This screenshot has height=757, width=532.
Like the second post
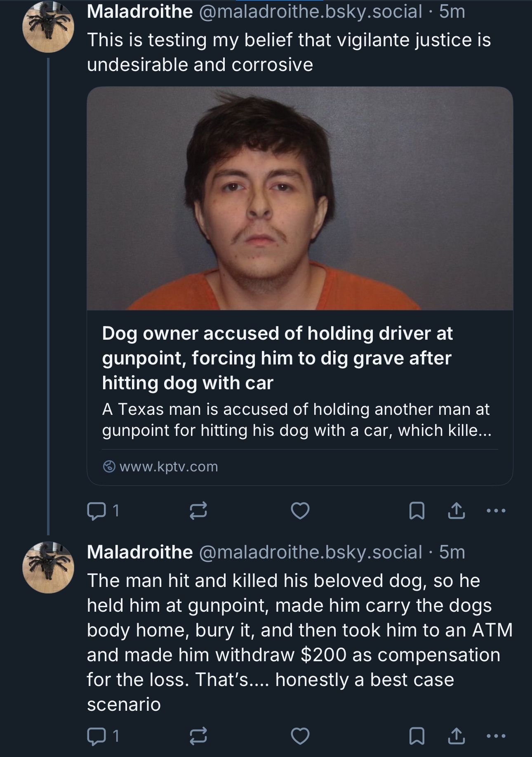pyautogui.click(x=300, y=736)
